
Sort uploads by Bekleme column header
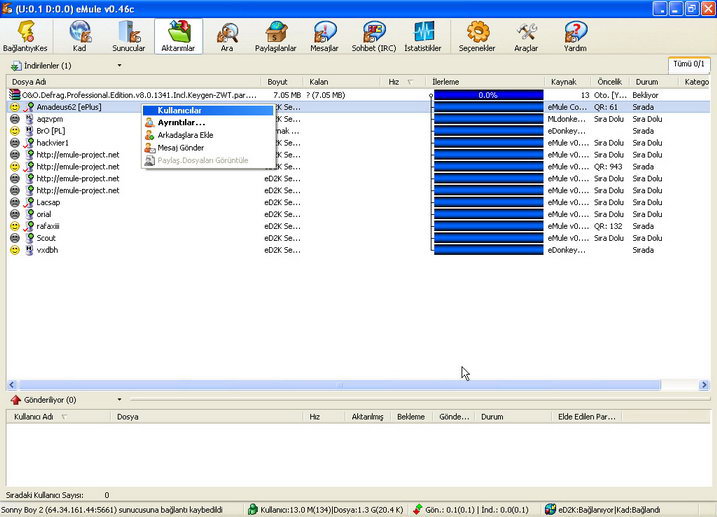click(411, 416)
